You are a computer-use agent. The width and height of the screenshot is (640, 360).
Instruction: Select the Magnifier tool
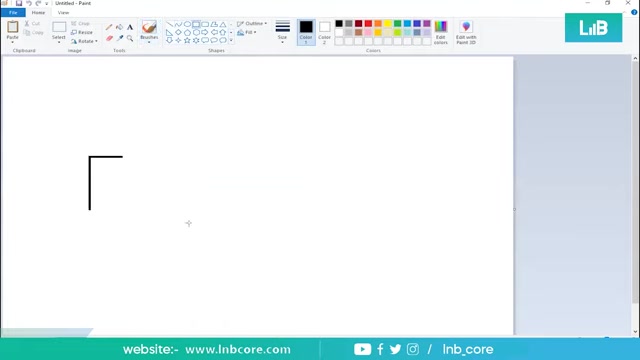130,38
